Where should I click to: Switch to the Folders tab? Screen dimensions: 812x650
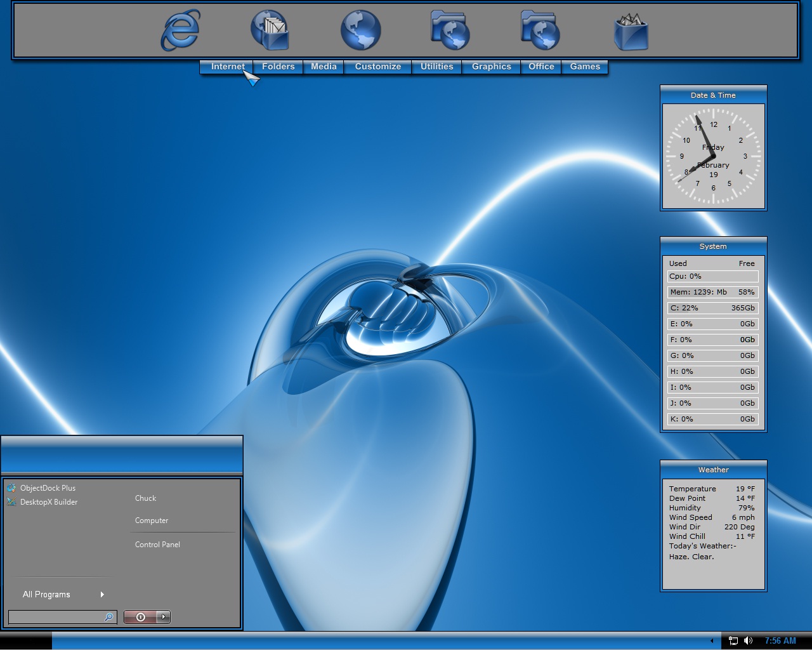pos(278,67)
